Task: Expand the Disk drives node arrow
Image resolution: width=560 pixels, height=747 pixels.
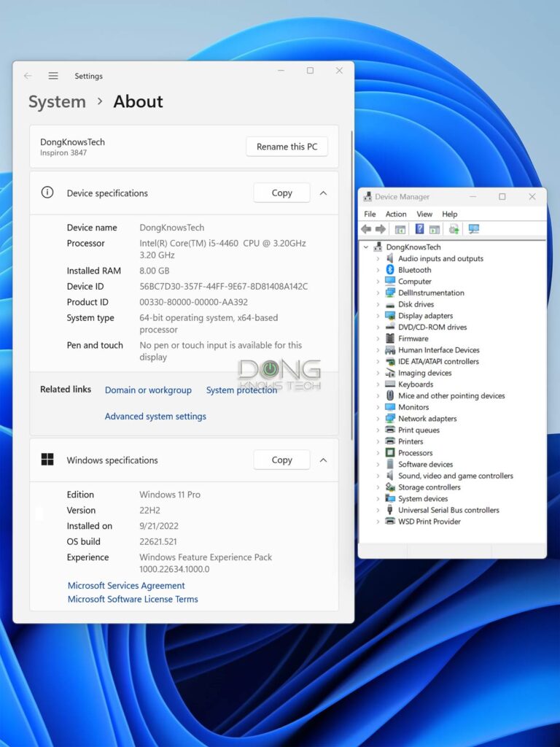Action: point(378,304)
